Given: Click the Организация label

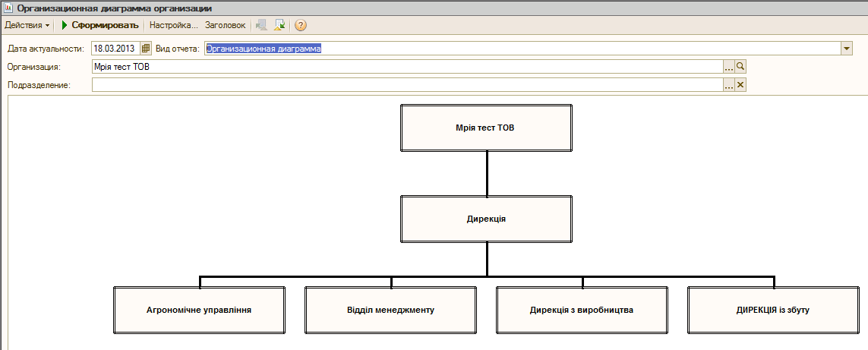Looking at the screenshot, I should (x=33, y=67).
